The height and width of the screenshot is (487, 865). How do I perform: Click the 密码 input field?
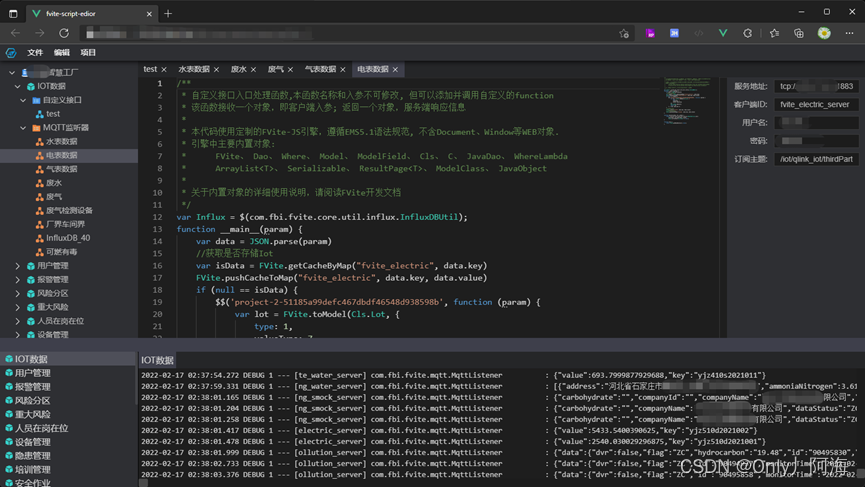816,141
